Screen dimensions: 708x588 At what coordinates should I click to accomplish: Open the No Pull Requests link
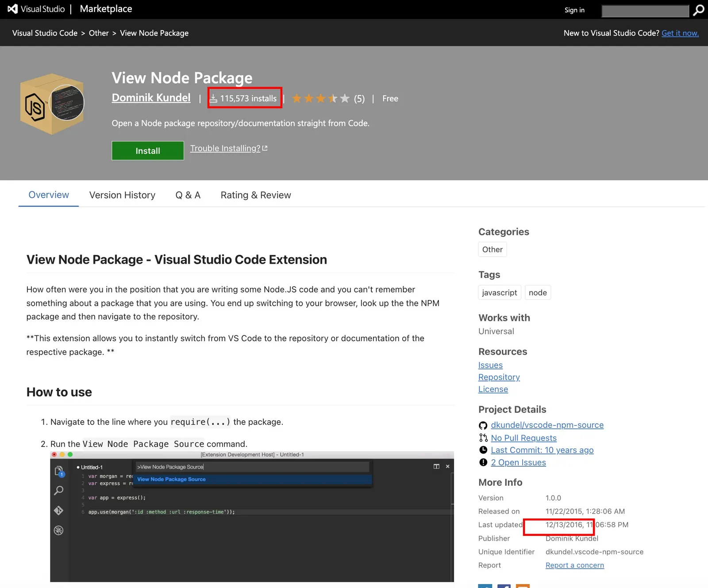pos(523,438)
